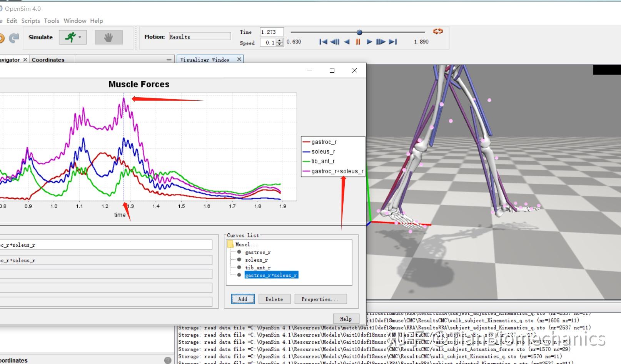Click the Time input field
The width and height of the screenshot is (621, 364).
pyautogui.click(x=271, y=32)
